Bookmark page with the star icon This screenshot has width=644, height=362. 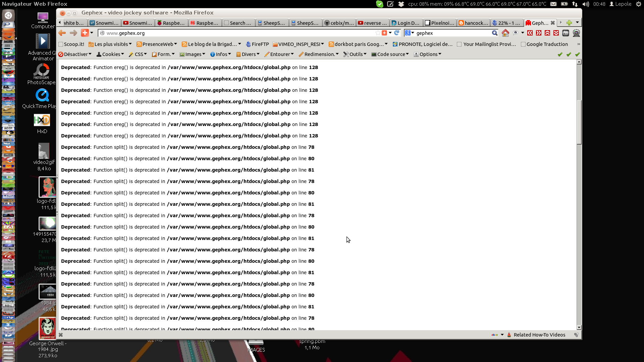(x=378, y=33)
